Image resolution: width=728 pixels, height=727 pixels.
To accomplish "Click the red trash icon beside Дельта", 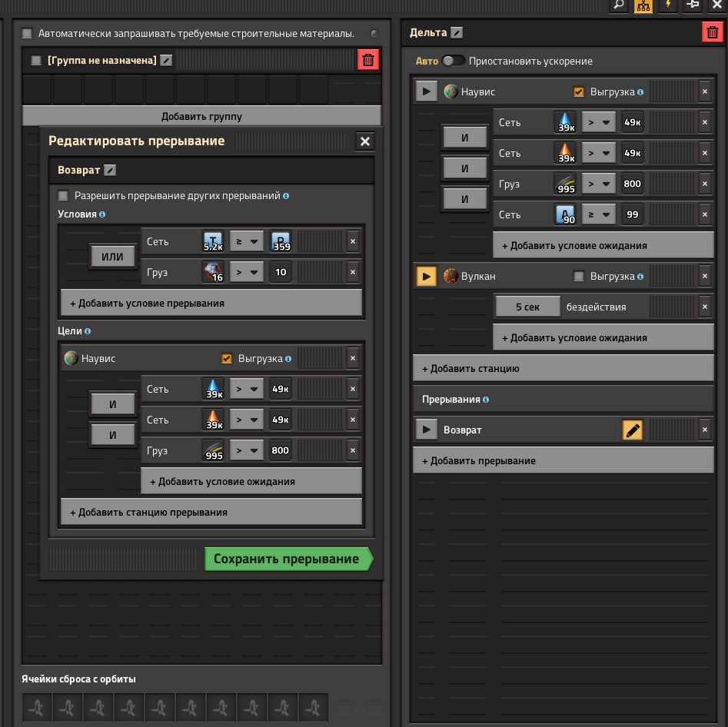I will [712, 32].
